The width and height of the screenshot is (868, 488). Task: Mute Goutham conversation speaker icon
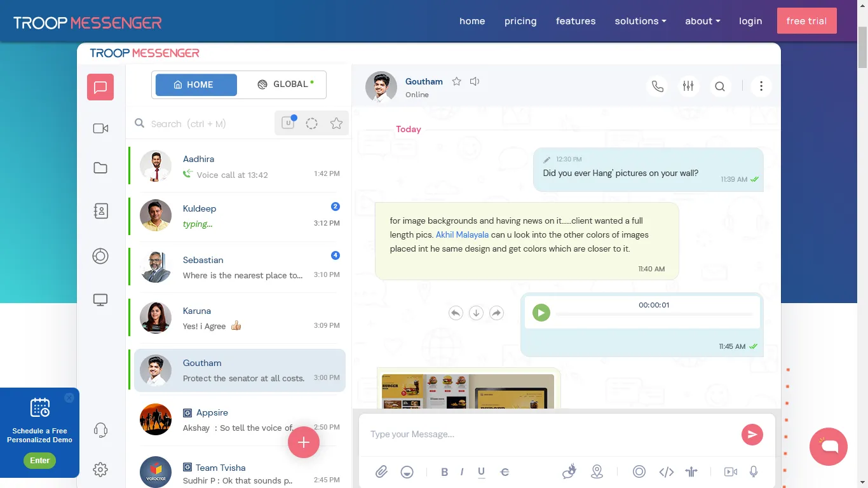475,81
